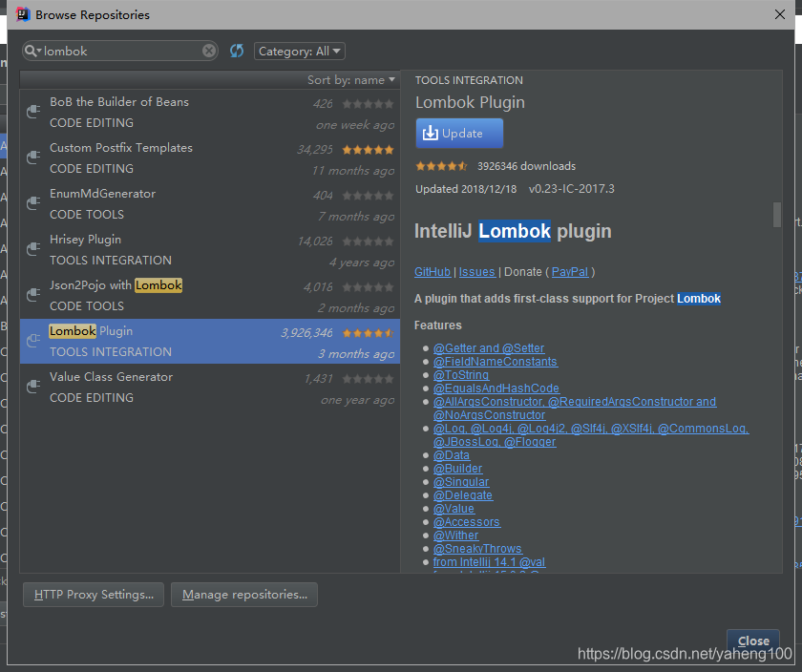Close the Browse Repositories dialog with X

779,14
